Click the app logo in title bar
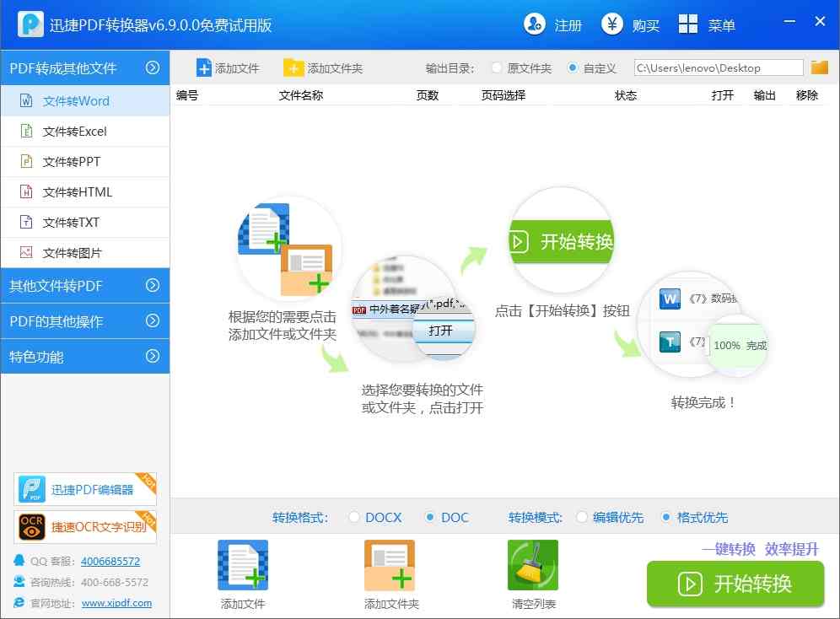 point(30,24)
